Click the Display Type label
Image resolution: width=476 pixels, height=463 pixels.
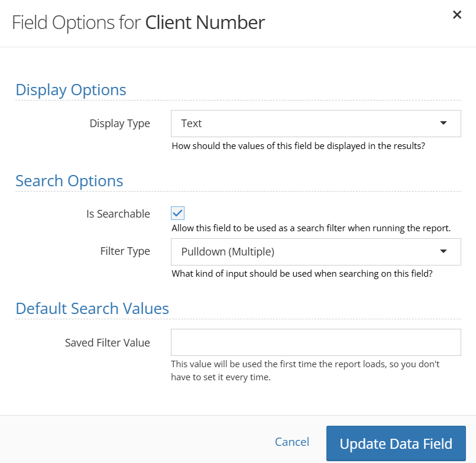click(119, 124)
